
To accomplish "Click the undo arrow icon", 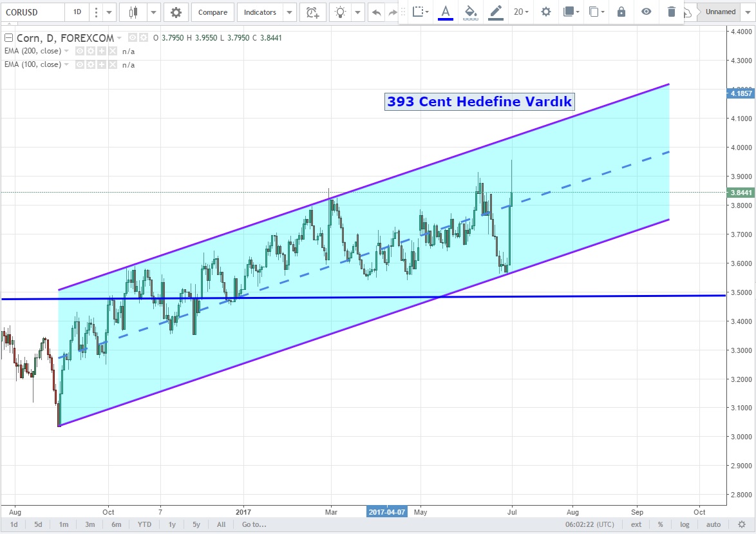I will point(376,12).
